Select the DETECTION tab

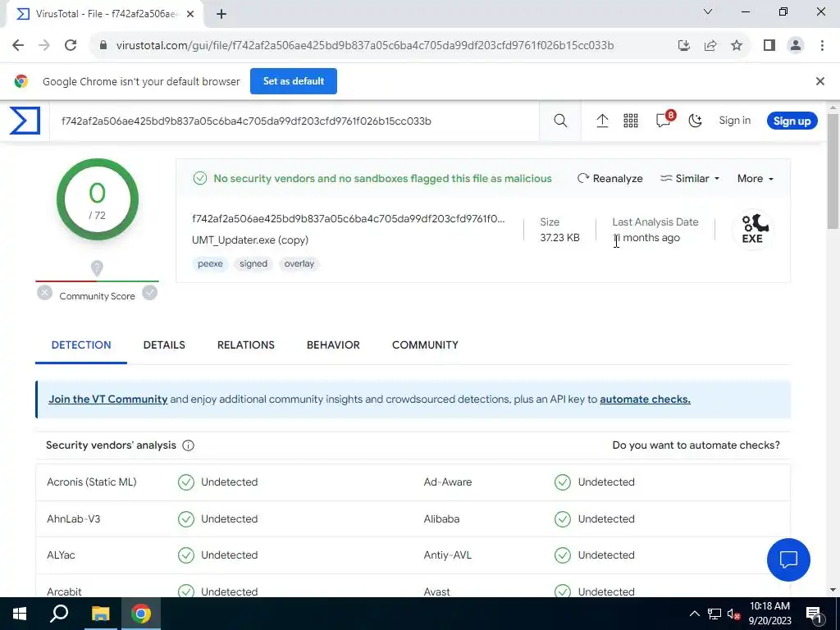click(81, 345)
